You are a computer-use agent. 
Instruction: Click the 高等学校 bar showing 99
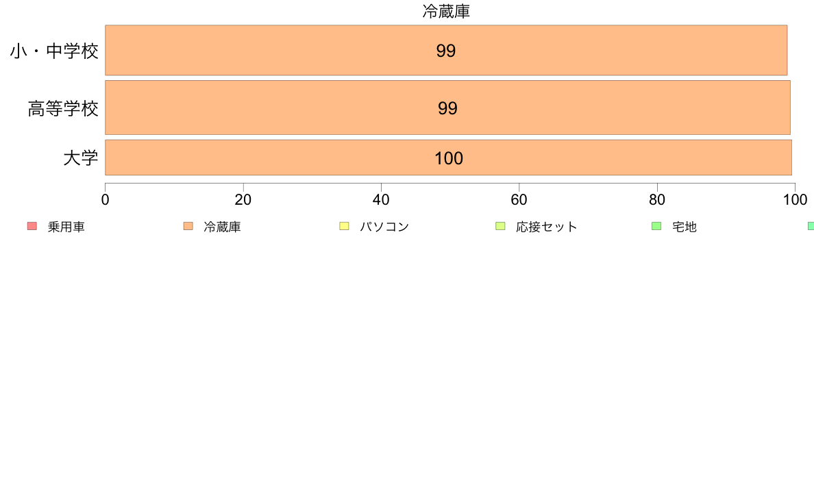tap(447, 108)
